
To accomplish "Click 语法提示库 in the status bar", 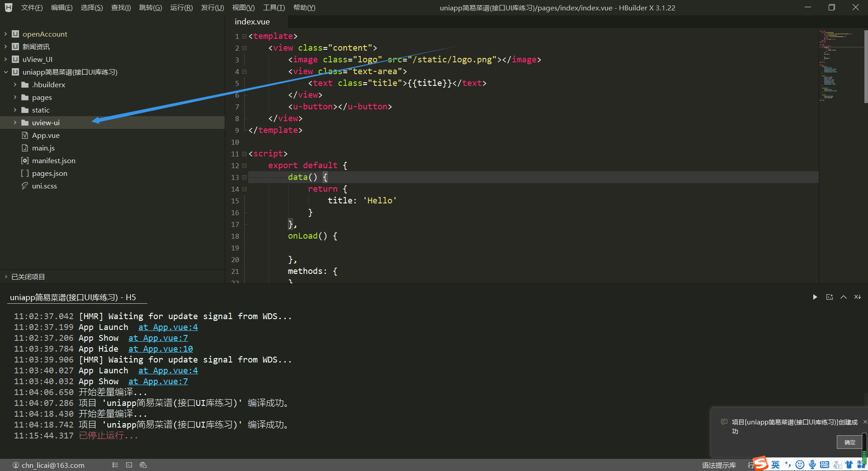I will [719, 465].
